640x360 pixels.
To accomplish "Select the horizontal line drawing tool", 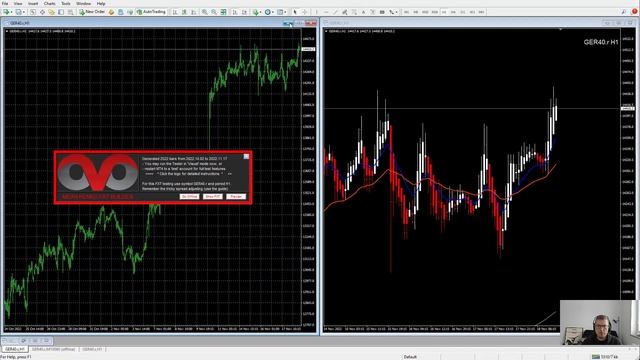I will pyautogui.click(x=326, y=12).
